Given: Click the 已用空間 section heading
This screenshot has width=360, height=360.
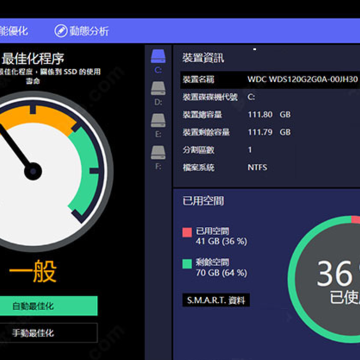Looking at the screenshot, I should (203, 201).
